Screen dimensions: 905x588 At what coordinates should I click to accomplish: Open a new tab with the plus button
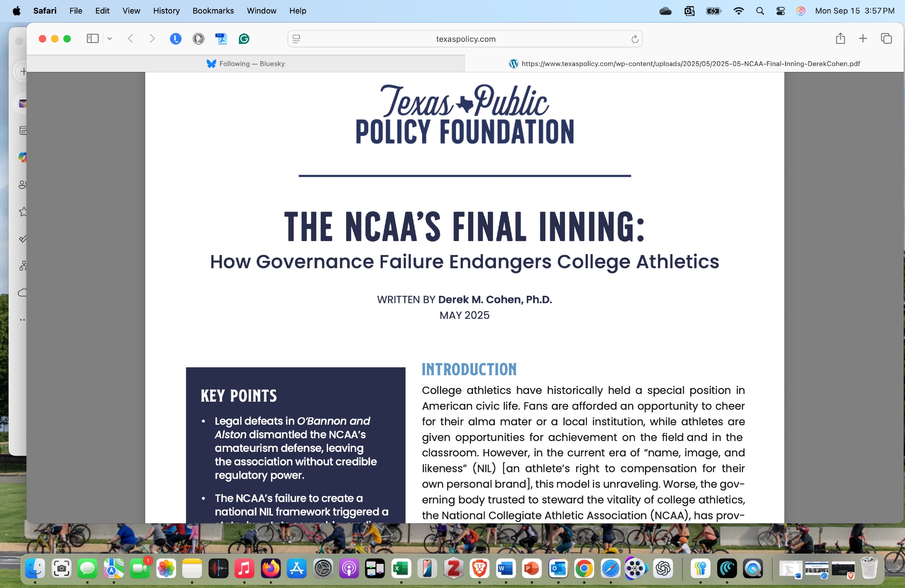(x=863, y=39)
